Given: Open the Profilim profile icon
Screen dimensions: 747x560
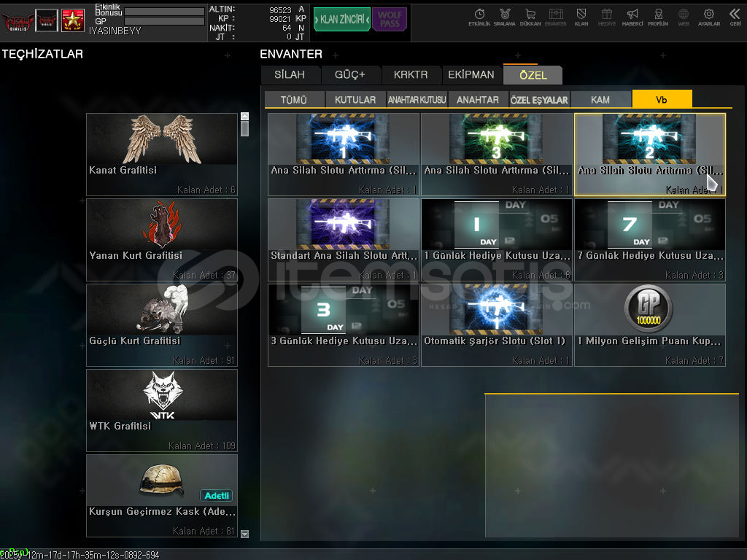Looking at the screenshot, I should (658, 17).
